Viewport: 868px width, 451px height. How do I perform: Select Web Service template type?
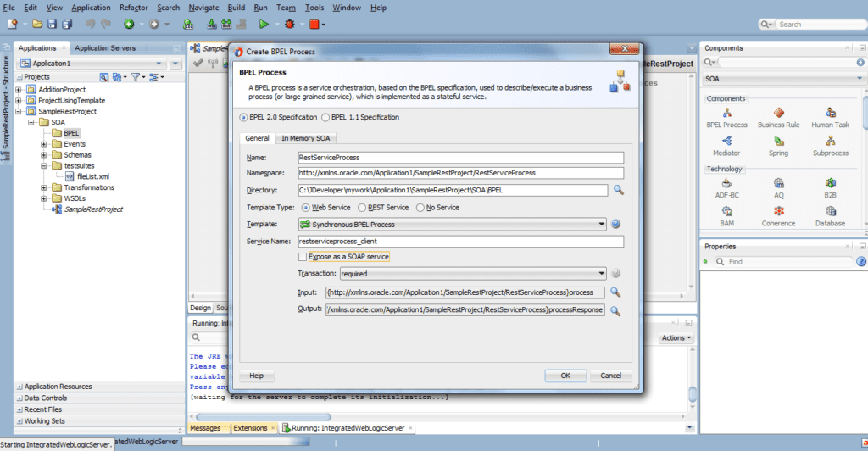point(305,208)
